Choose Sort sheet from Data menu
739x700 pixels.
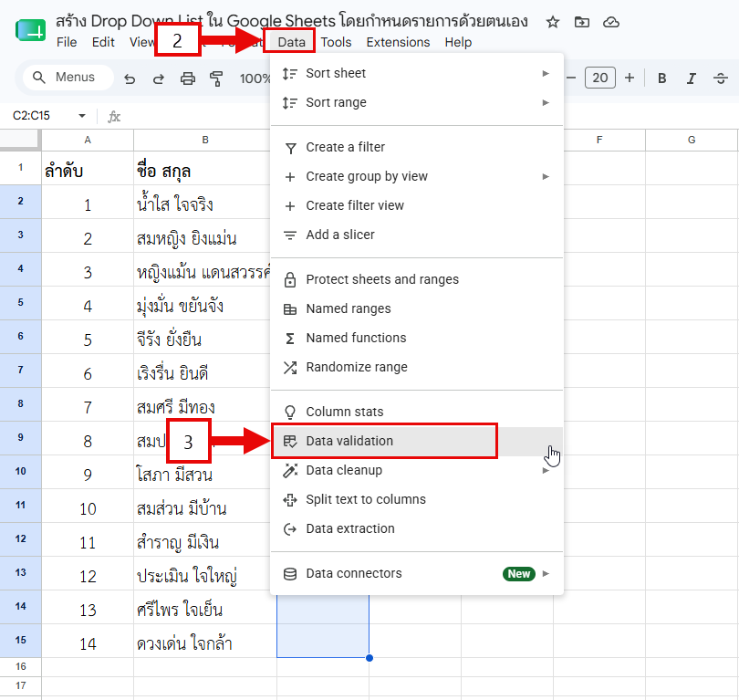pos(417,74)
